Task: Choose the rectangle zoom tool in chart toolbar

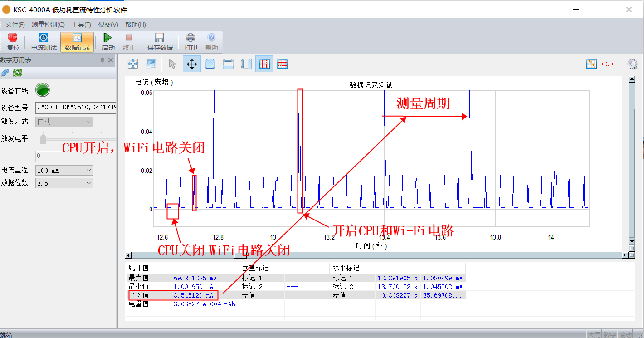Action: [x=210, y=64]
